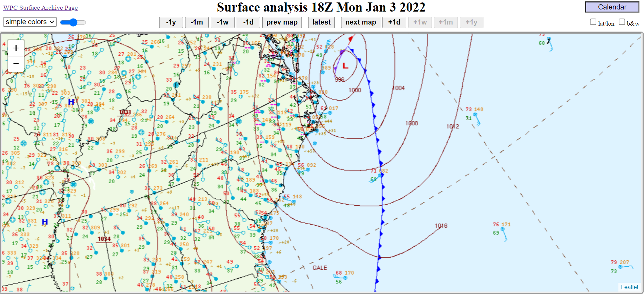Click the Surface analysis 18Z title
The height and width of the screenshot is (294, 644).
pos(321,7)
